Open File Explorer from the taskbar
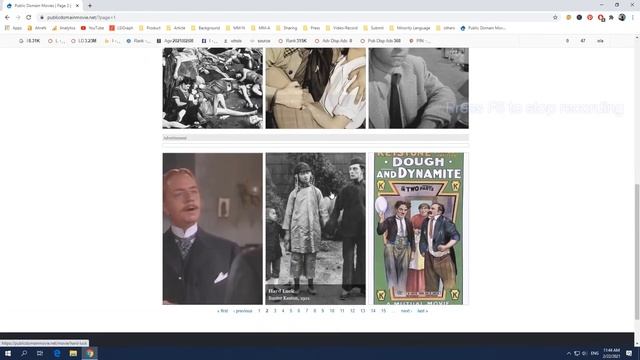 73,353
